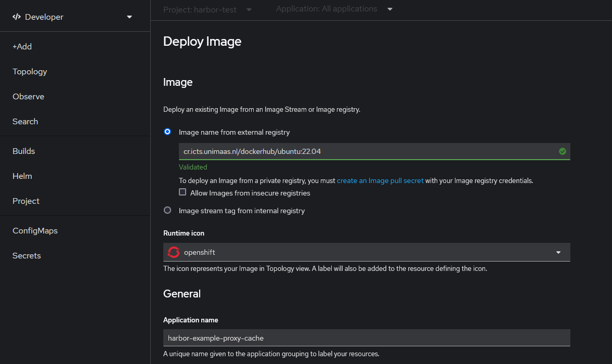Navigate to Secrets page

pos(27,255)
